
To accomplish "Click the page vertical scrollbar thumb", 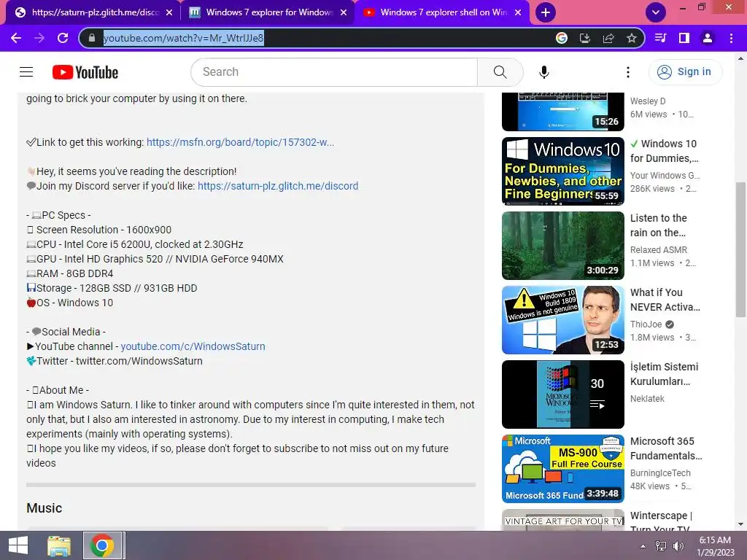I will click(x=740, y=249).
